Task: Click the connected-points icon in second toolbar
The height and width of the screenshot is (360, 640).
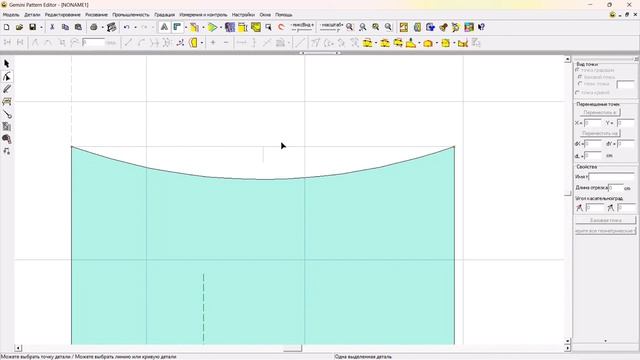Action: point(180,42)
